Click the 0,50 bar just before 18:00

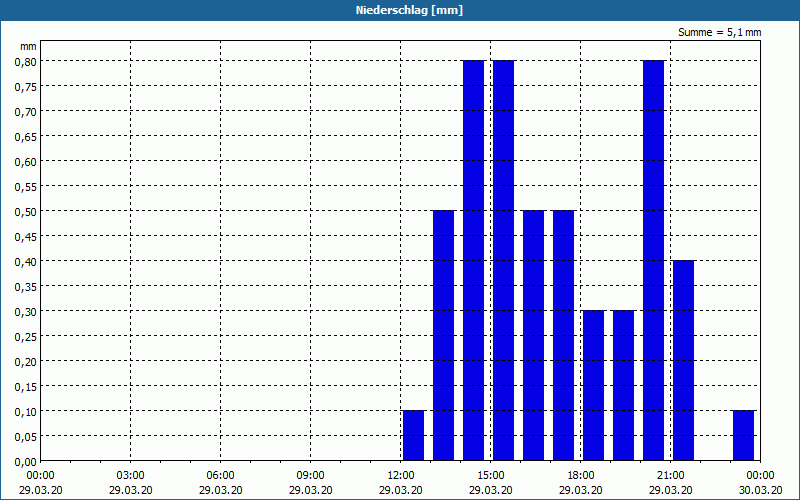click(x=564, y=336)
